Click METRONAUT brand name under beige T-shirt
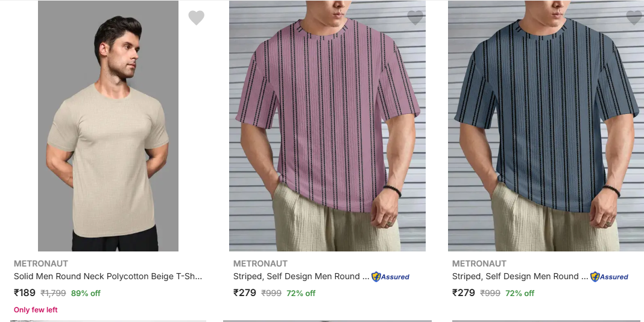 41,264
